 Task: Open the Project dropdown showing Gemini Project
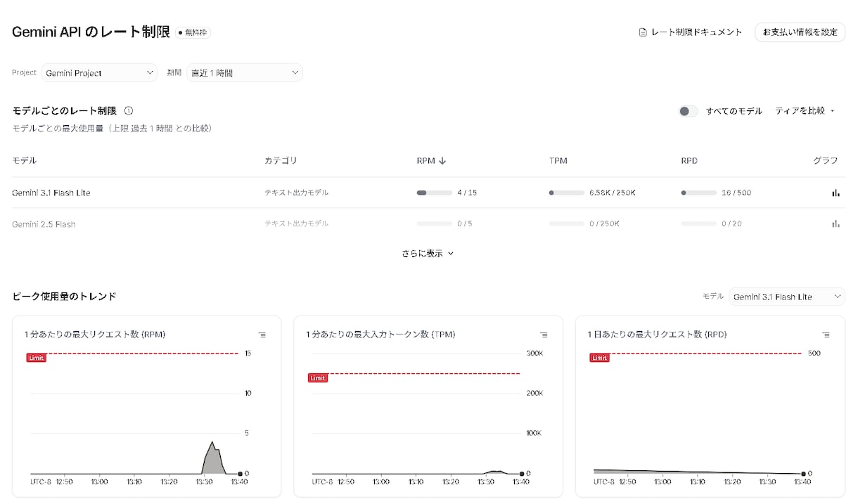point(99,72)
